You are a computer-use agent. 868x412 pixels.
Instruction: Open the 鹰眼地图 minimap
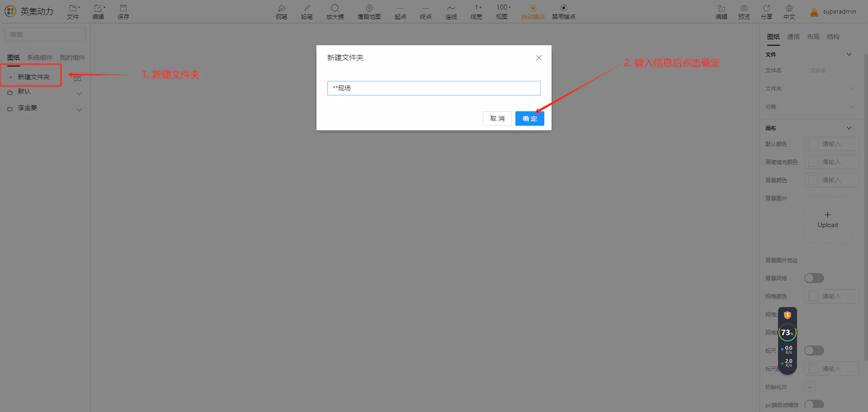pos(369,12)
